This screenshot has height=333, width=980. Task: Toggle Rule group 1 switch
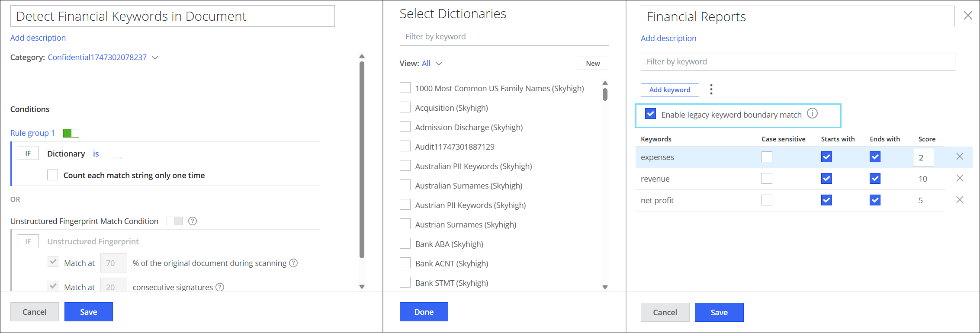pyautogui.click(x=71, y=133)
